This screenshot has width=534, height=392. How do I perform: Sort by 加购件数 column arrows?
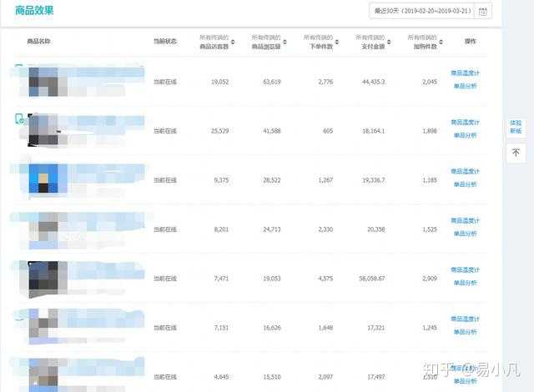(441, 42)
